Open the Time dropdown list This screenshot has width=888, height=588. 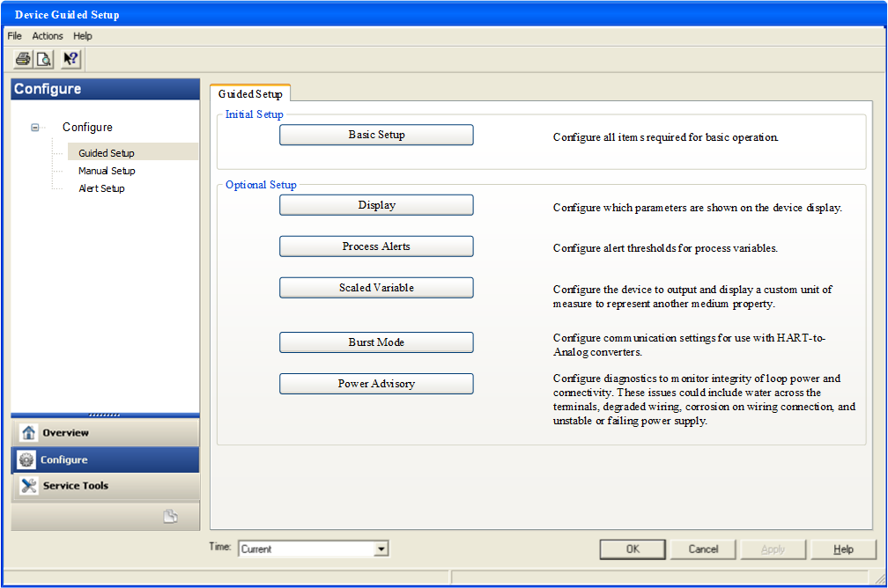click(381, 549)
